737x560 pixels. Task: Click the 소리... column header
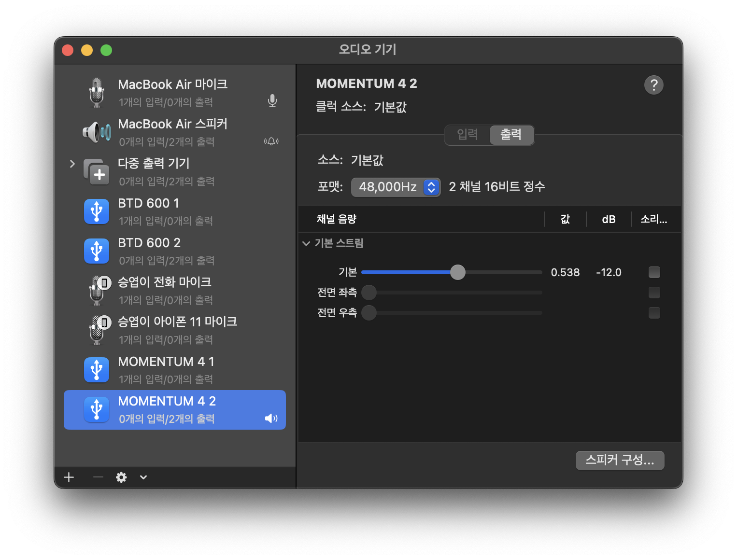point(654,219)
